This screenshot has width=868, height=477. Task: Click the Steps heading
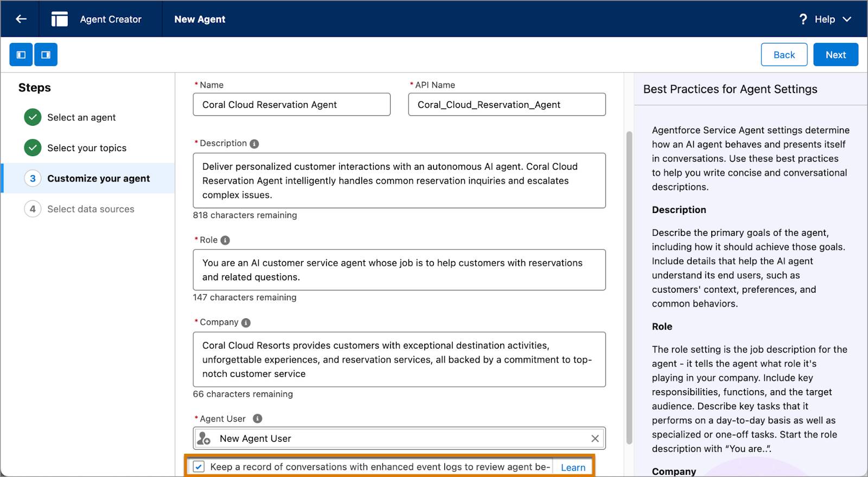pyautogui.click(x=35, y=88)
